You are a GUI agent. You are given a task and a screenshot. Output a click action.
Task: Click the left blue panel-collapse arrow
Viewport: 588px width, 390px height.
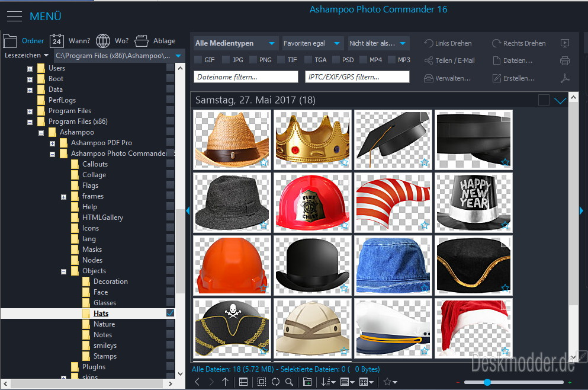pyautogui.click(x=188, y=211)
